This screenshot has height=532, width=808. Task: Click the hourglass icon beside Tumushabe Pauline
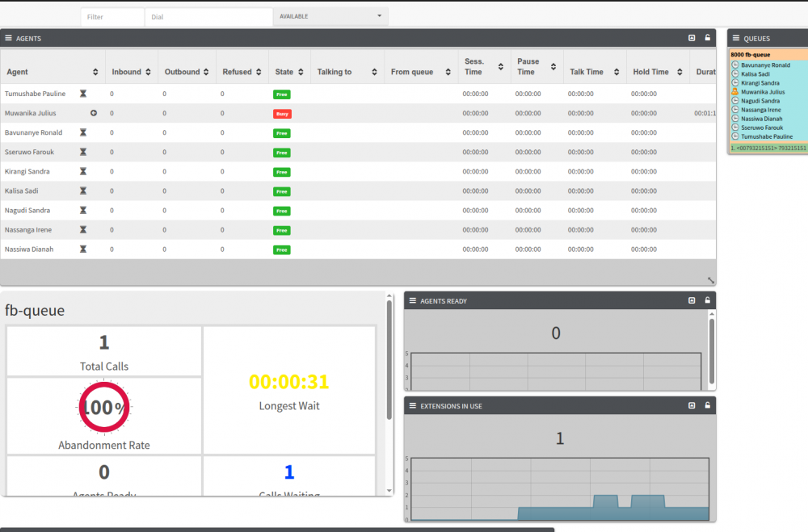pyautogui.click(x=83, y=94)
